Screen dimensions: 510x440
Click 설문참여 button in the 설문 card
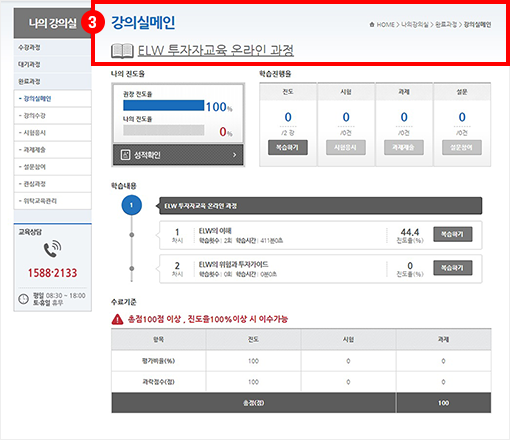tap(462, 147)
